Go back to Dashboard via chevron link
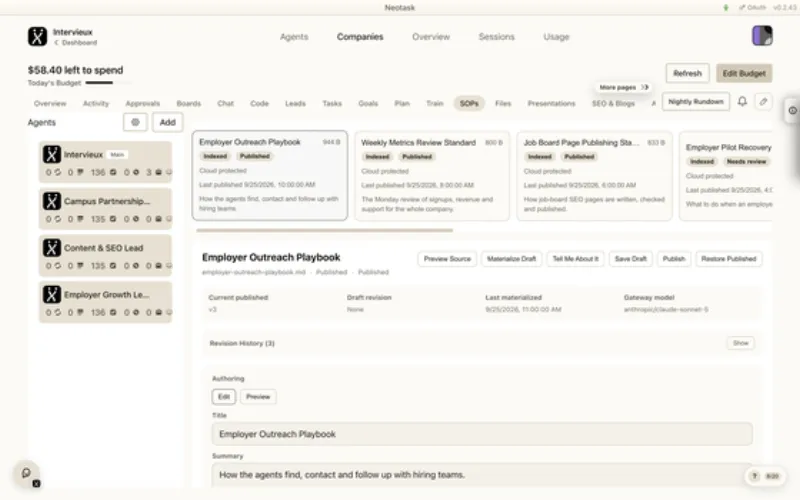Viewport: 800px width, 500px height. point(76,43)
